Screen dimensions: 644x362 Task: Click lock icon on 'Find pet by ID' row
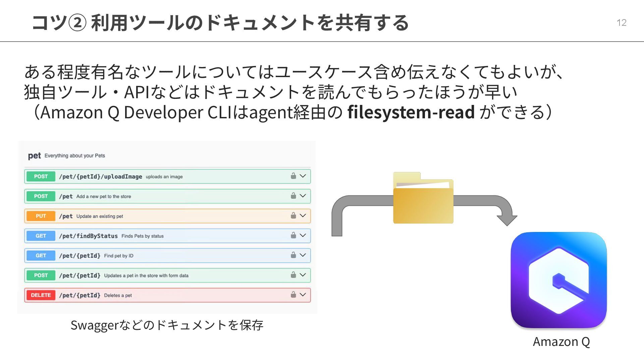(x=293, y=255)
